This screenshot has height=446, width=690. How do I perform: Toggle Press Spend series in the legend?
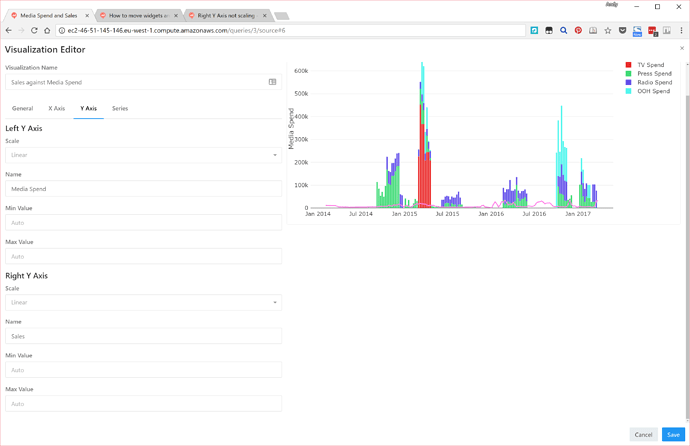coord(654,73)
